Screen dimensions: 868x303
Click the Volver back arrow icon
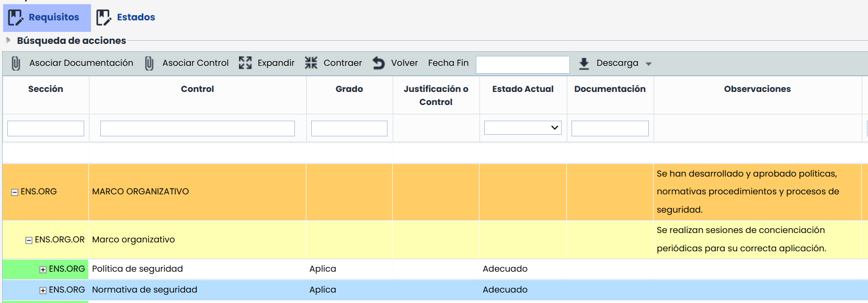pyautogui.click(x=379, y=63)
